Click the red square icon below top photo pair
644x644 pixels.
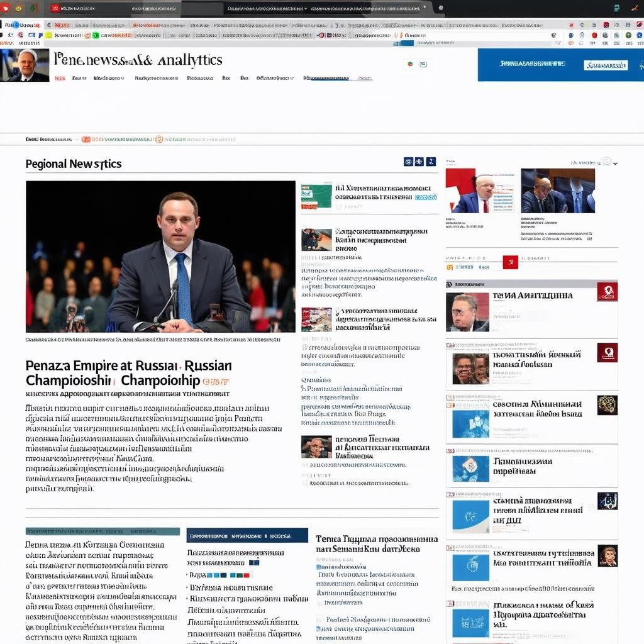pos(510,262)
